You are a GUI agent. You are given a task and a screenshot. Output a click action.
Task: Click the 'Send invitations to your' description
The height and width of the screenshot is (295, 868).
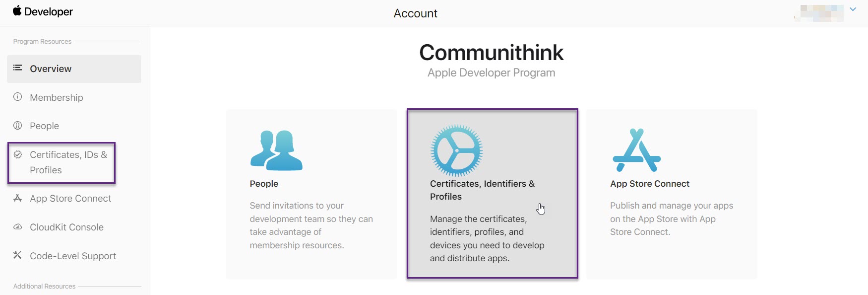pyautogui.click(x=311, y=225)
